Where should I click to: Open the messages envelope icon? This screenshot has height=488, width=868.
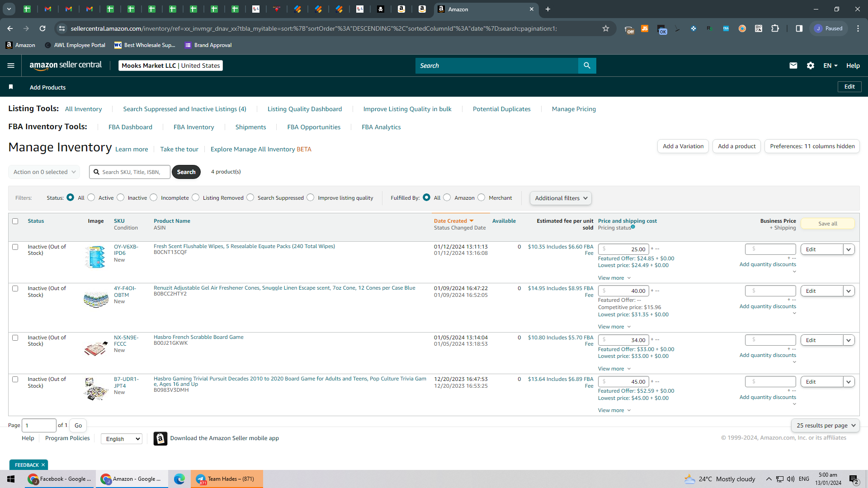point(793,66)
